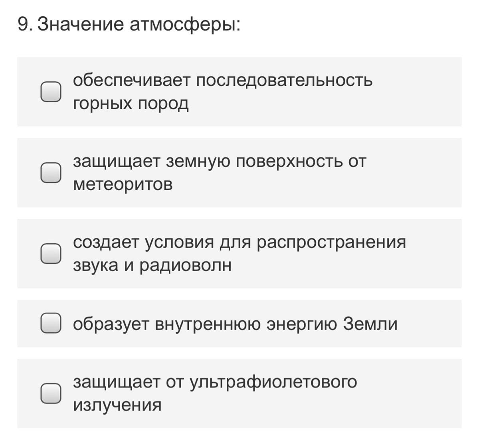The height and width of the screenshot is (448, 479).
Task: Click the word 'атмосферы:' in the heading
Action: 185,25
